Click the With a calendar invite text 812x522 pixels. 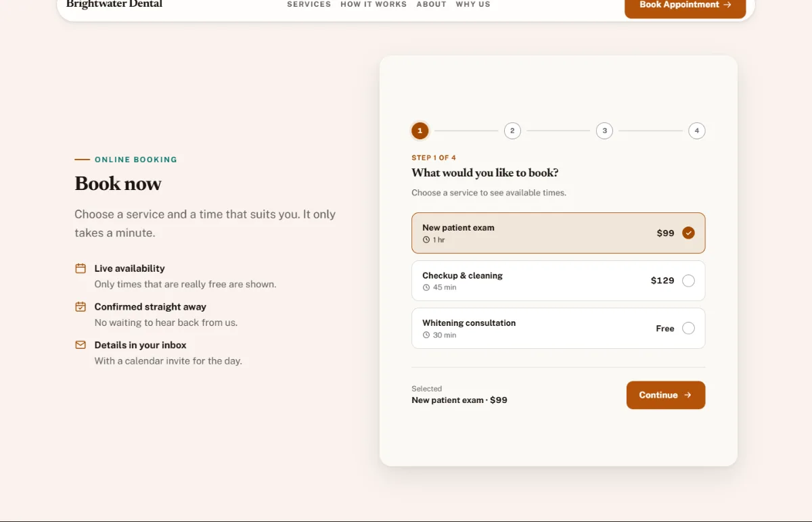(x=168, y=361)
